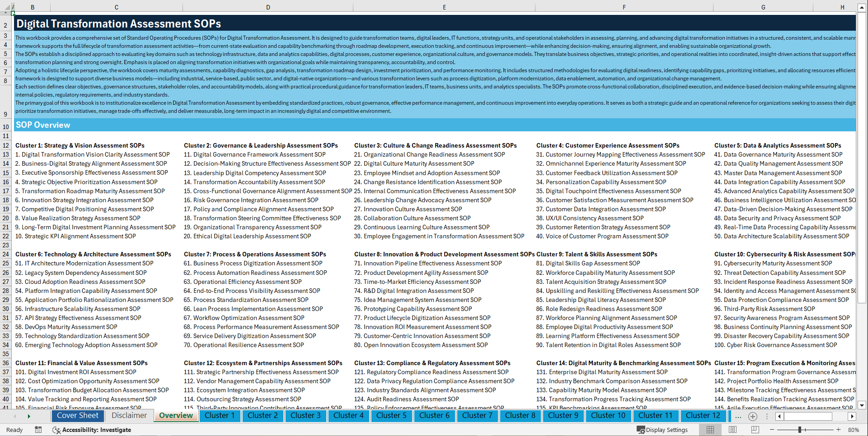Screen dimensions: 868x436
Task: Click the macro record icon beside Ready
Action: [38, 430]
